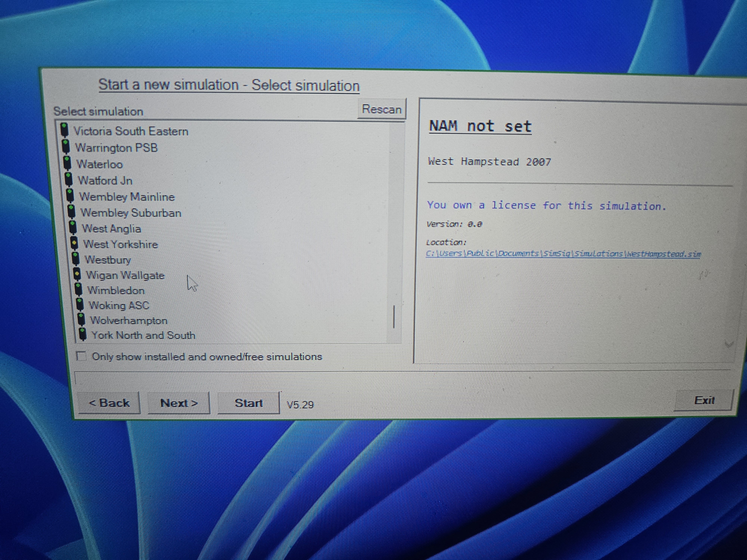Click signal icon beside Westbury
This screenshot has height=560, width=747.
point(76,259)
